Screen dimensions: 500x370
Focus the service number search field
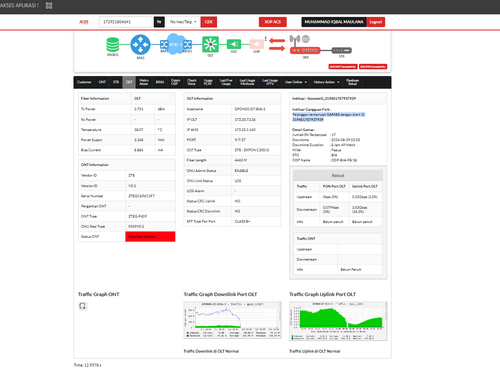(125, 22)
